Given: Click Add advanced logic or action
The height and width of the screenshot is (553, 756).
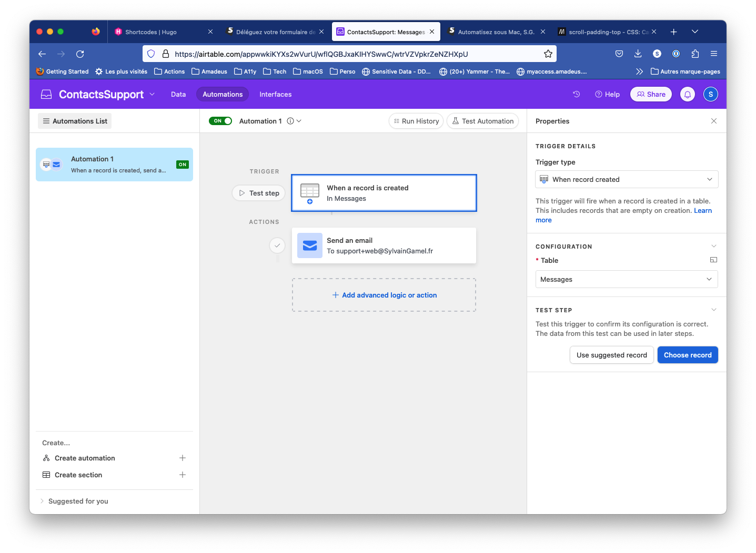Looking at the screenshot, I should coord(384,295).
